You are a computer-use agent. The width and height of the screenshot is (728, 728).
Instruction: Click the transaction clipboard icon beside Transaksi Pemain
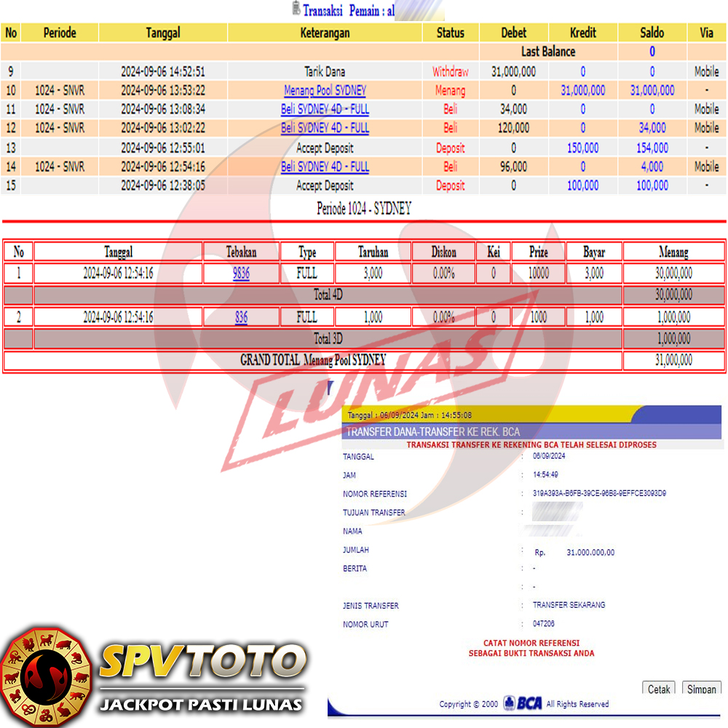click(296, 9)
